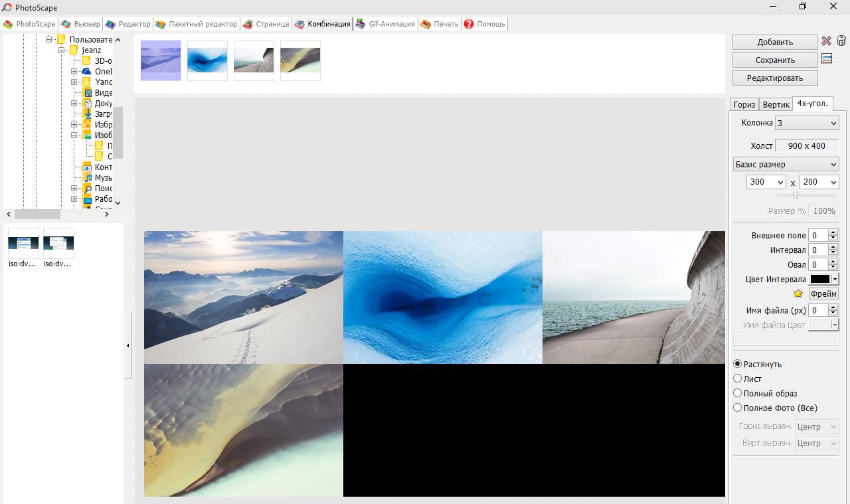Select the Растянуть radio button
Viewport: 850px width, 504px height.
[737, 364]
